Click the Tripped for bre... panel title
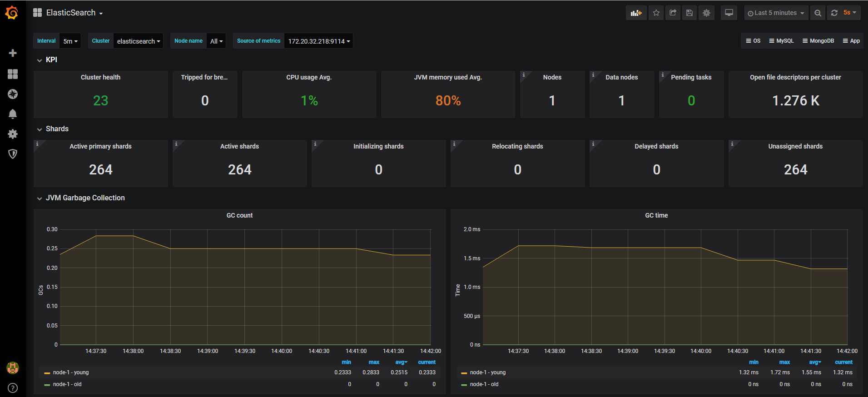 click(x=204, y=77)
